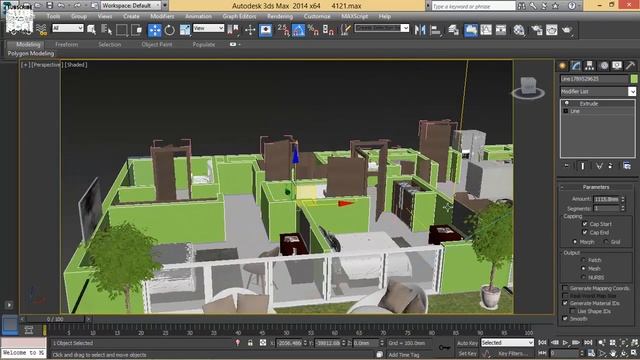
Task: Click the Selection Lock toggle icon
Action: (250, 343)
